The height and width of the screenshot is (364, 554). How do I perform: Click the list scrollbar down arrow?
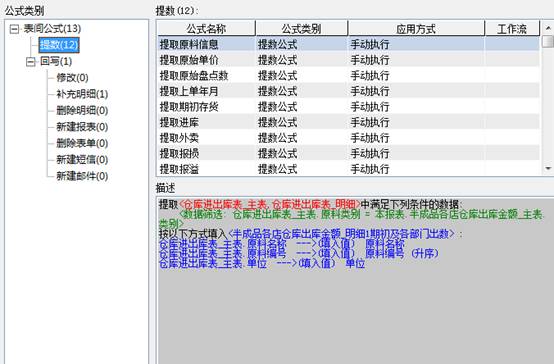[548, 168]
